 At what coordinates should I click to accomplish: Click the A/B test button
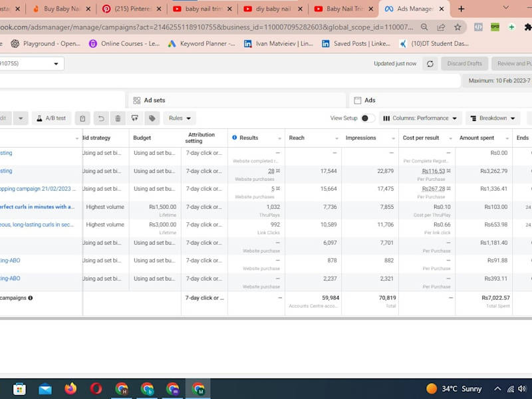[x=51, y=118]
